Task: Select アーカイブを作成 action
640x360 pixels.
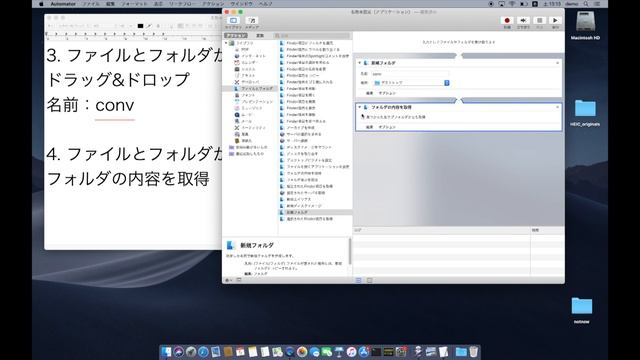Action: coord(300,128)
